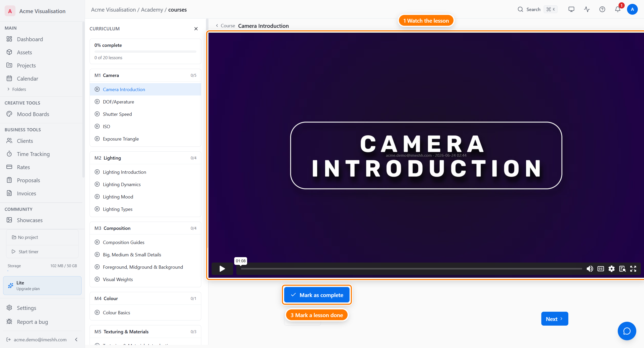
Task: Close the Curriculum panel
Action: click(x=196, y=29)
